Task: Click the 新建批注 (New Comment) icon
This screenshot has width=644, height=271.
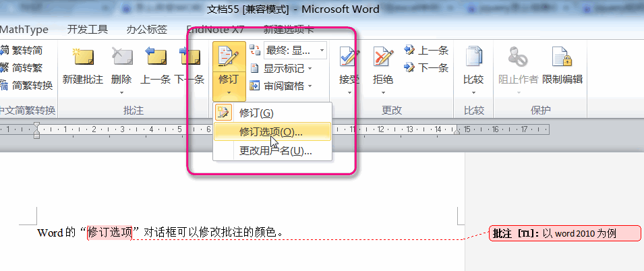Action: [83, 57]
